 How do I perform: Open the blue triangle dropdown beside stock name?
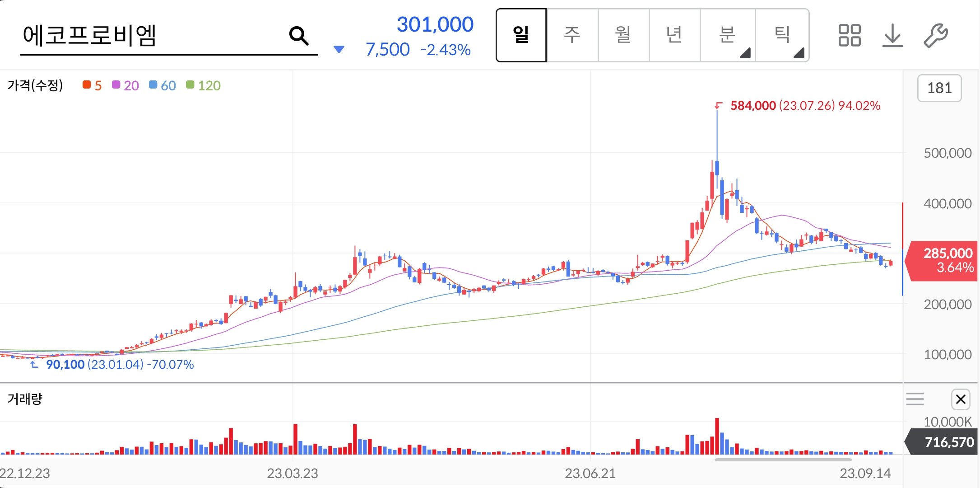[339, 49]
